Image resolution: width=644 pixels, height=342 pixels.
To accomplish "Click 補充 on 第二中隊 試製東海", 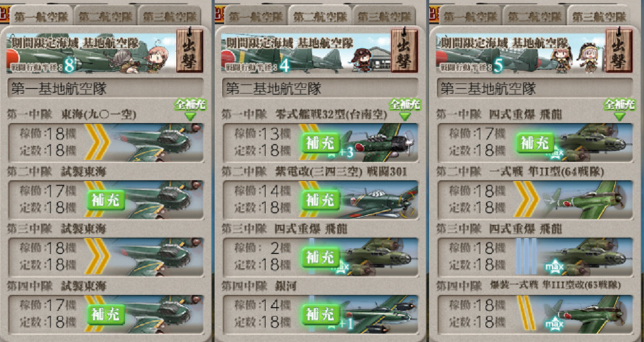I will (106, 200).
